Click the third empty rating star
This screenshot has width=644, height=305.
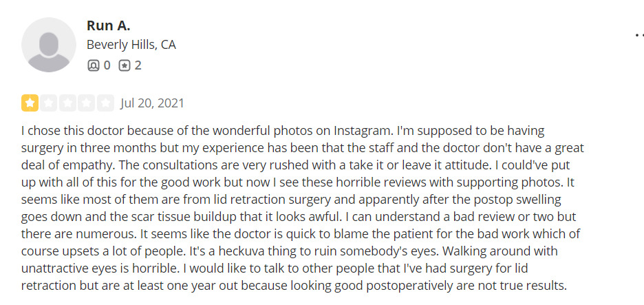[x=67, y=103]
